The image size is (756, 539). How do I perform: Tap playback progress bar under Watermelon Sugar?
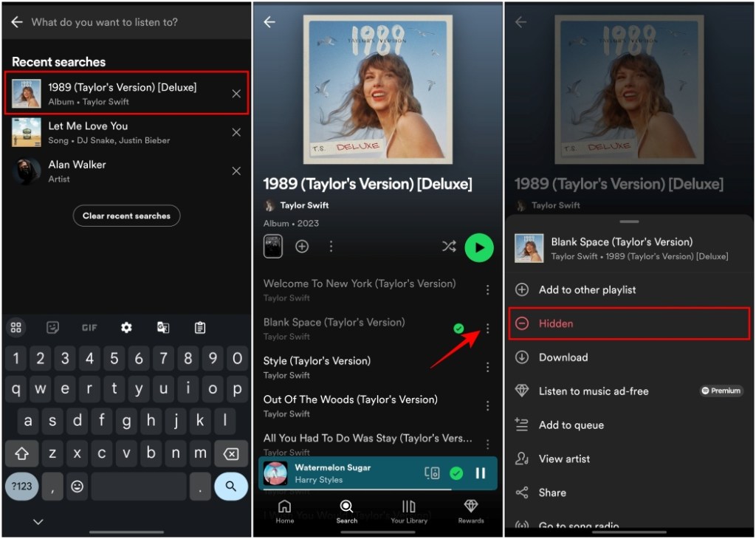377,490
